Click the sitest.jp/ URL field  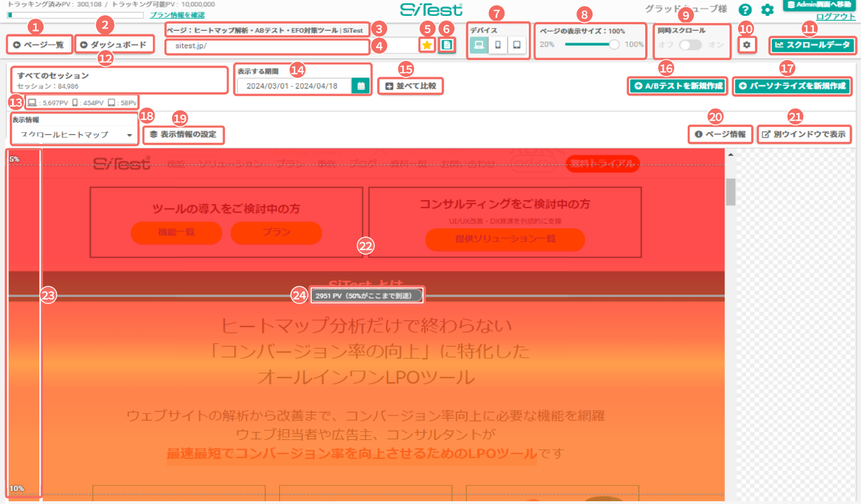[267, 46]
